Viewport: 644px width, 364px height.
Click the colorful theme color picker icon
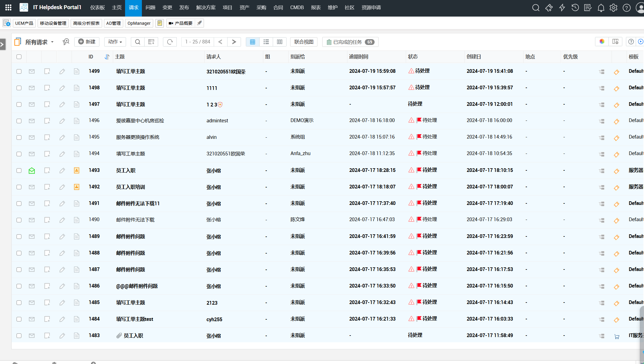tap(601, 42)
